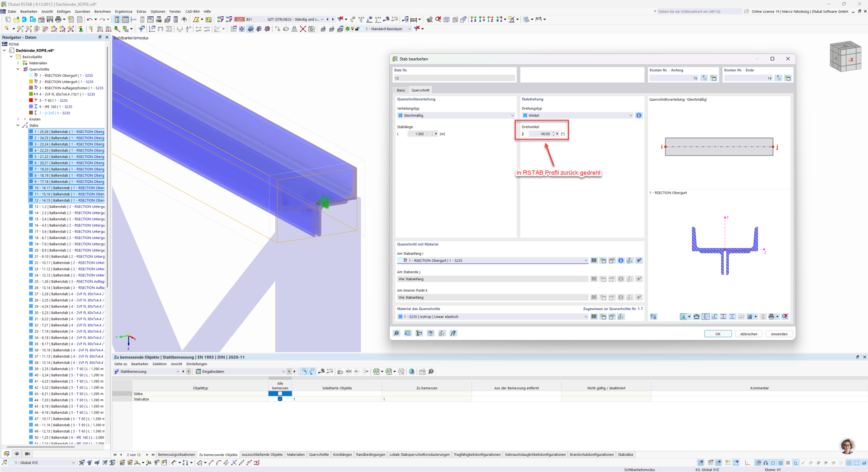Uncheck 'Alle bemessen' box for Stabsätze row

(280, 399)
